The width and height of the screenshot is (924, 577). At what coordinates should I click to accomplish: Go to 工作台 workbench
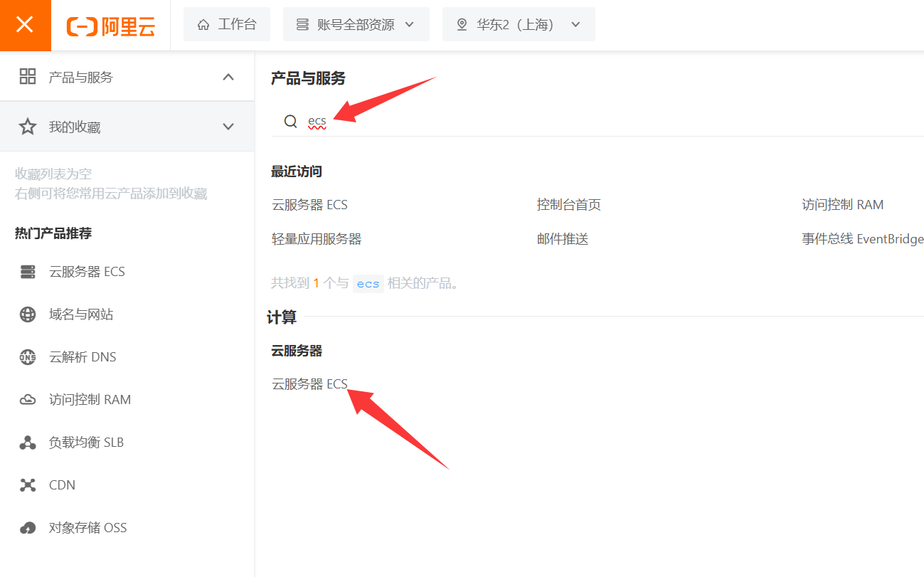227,25
